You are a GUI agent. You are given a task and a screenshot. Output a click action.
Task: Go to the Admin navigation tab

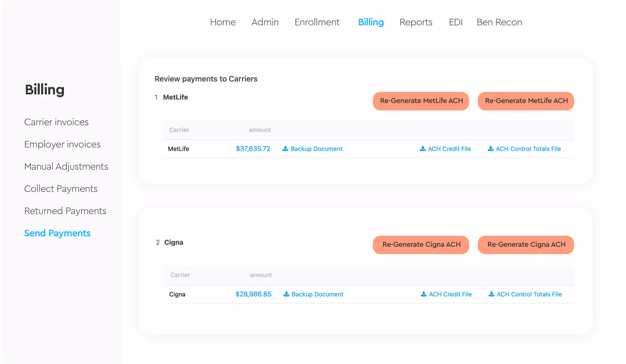265,22
